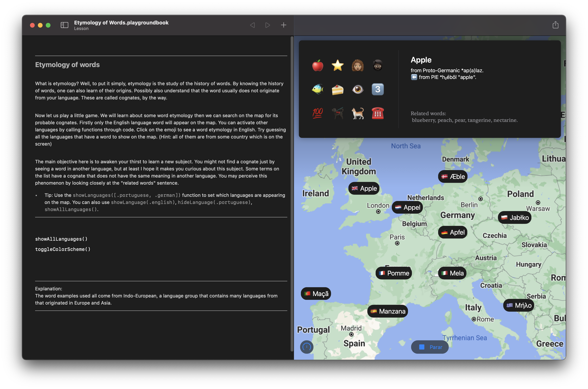Choose the cake slice emoji
The image size is (588, 389).
pyautogui.click(x=338, y=89)
